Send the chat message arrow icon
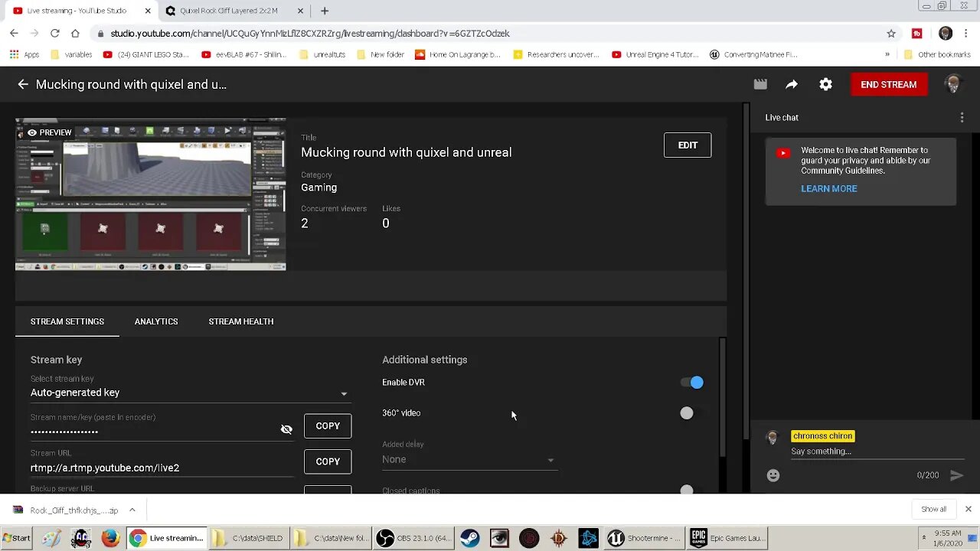Image resolution: width=980 pixels, height=551 pixels. click(x=956, y=475)
